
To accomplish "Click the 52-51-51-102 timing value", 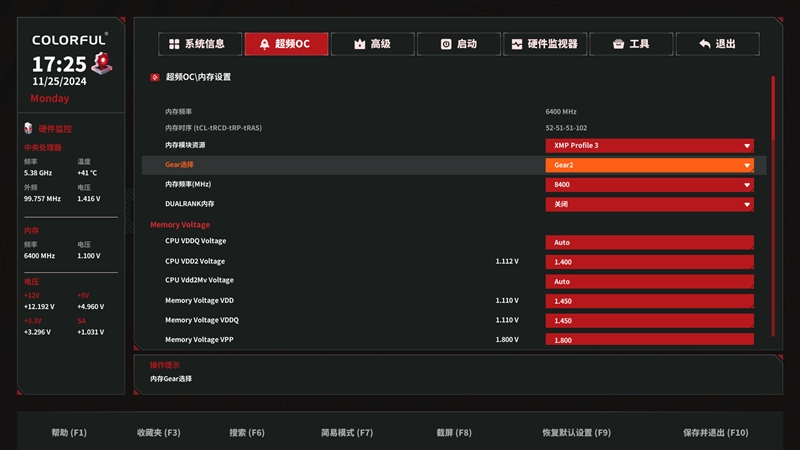I will 566,128.
